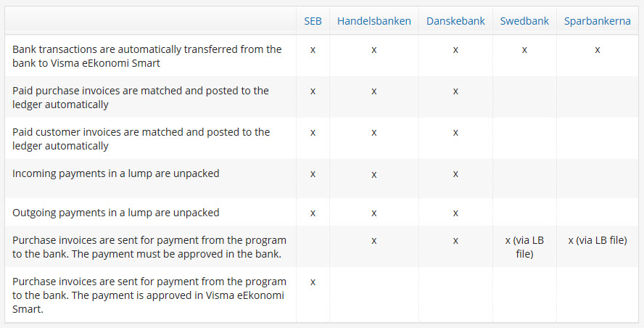
Task: Click SEB's x for paid purchase invoices
Action: coord(313,91)
